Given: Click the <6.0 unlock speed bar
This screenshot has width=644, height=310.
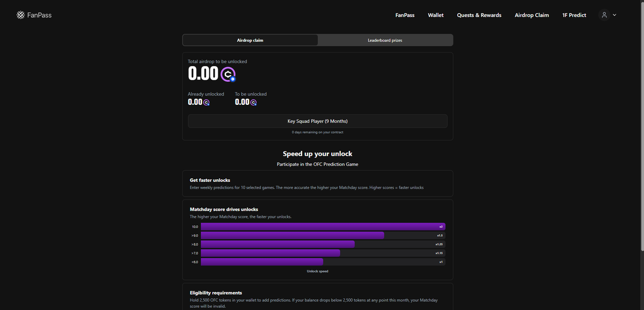Looking at the screenshot, I should (262, 262).
